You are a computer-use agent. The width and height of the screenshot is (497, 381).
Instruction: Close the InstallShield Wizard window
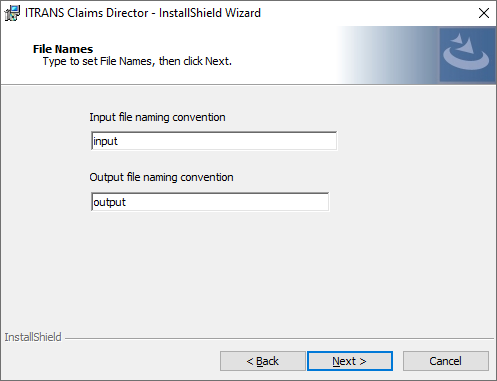coord(484,13)
